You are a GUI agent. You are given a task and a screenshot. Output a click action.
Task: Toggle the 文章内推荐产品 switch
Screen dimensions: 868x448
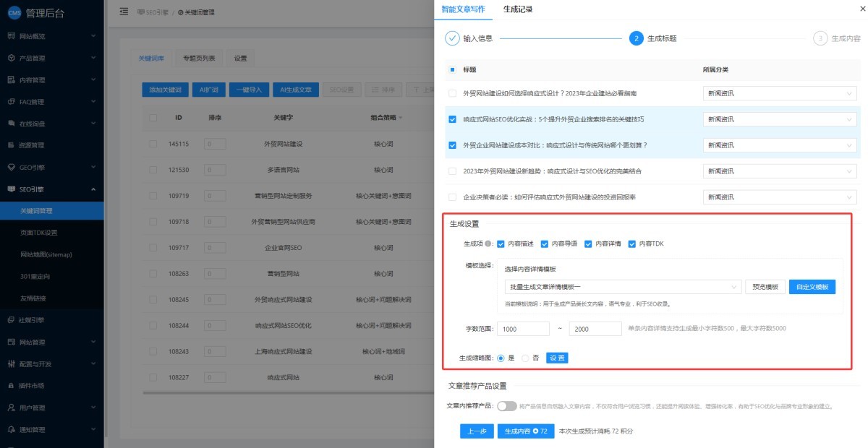tap(506, 406)
